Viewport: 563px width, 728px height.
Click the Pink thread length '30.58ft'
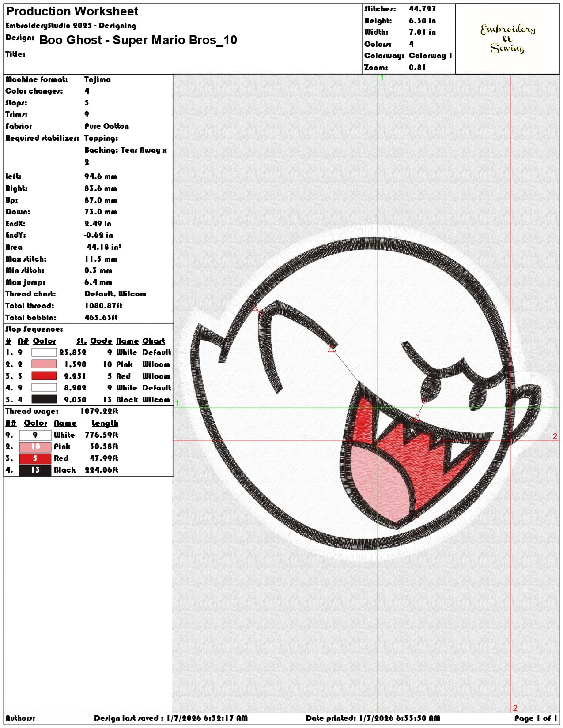(104, 447)
